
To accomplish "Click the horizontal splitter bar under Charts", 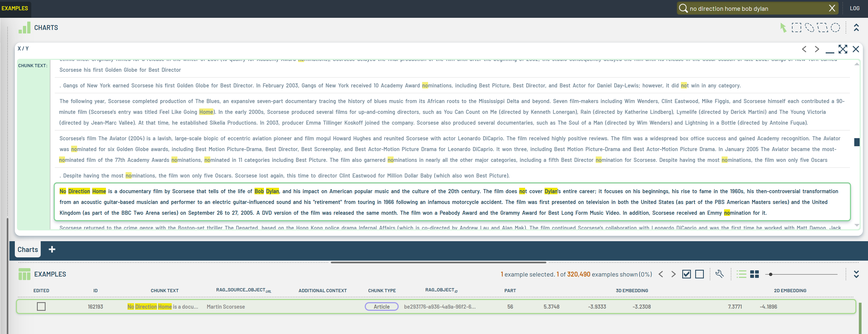I will (438, 262).
